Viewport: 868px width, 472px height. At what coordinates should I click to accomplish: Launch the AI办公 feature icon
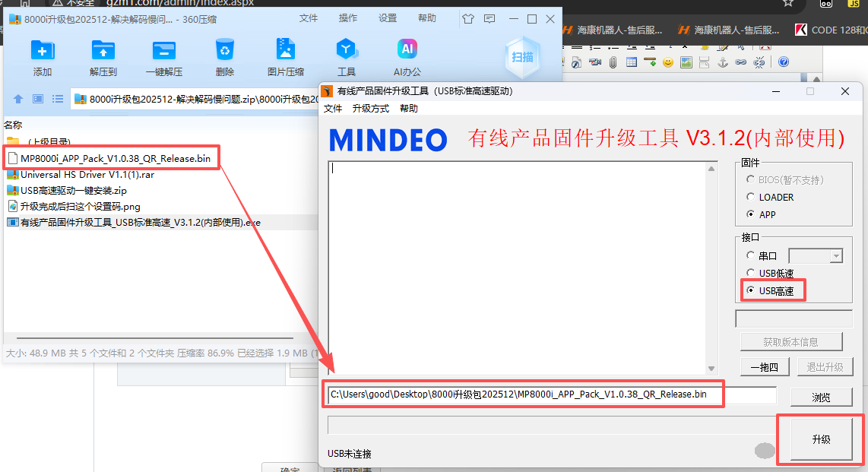pos(407,51)
